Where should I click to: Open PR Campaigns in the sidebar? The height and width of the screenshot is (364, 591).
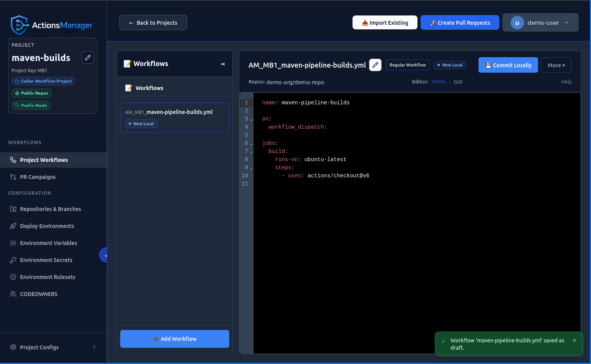pos(53,177)
